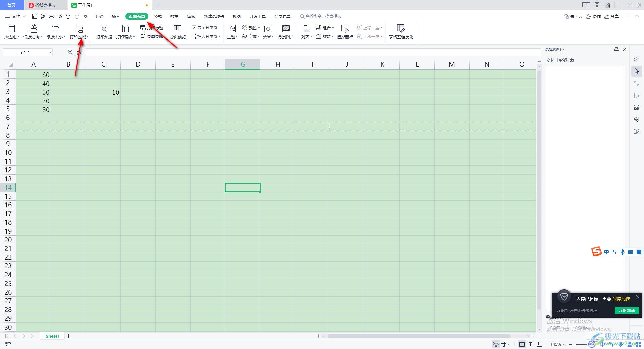Click the 打印预览 print preview icon

[x=104, y=29]
